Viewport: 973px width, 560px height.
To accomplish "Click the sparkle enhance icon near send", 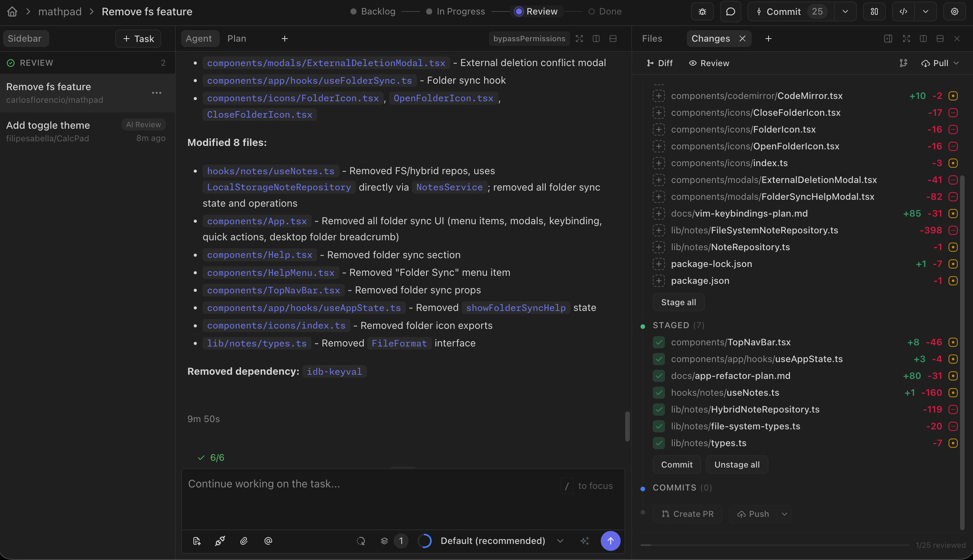I will [584, 541].
